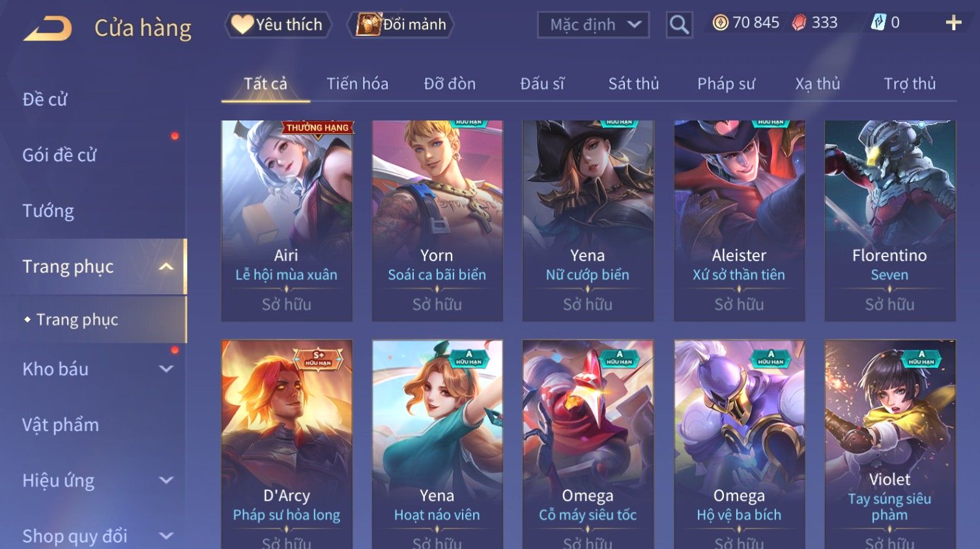The width and height of the screenshot is (980, 549).
Task: Select the Pháp sư tab
Action: click(726, 83)
